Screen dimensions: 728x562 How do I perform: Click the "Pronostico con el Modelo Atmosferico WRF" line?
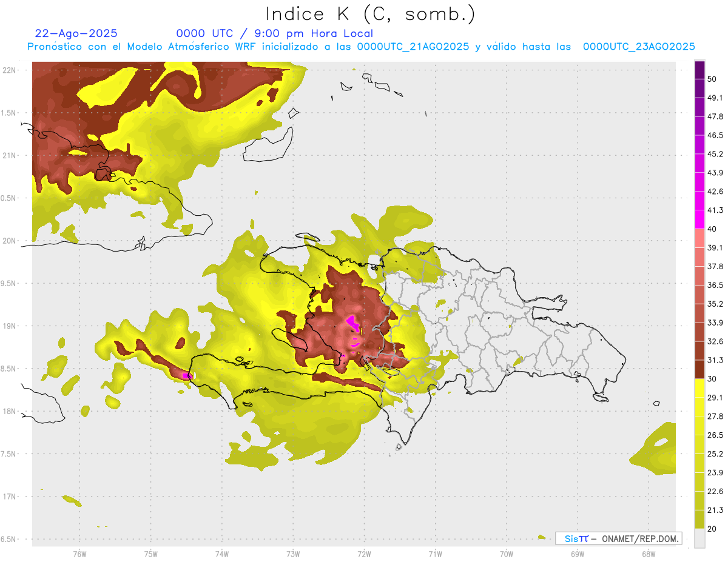pyautogui.click(x=361, y=47)
